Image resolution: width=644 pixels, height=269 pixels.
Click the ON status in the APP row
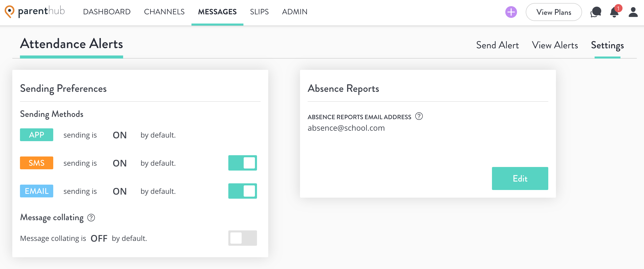tap(120, 135)
